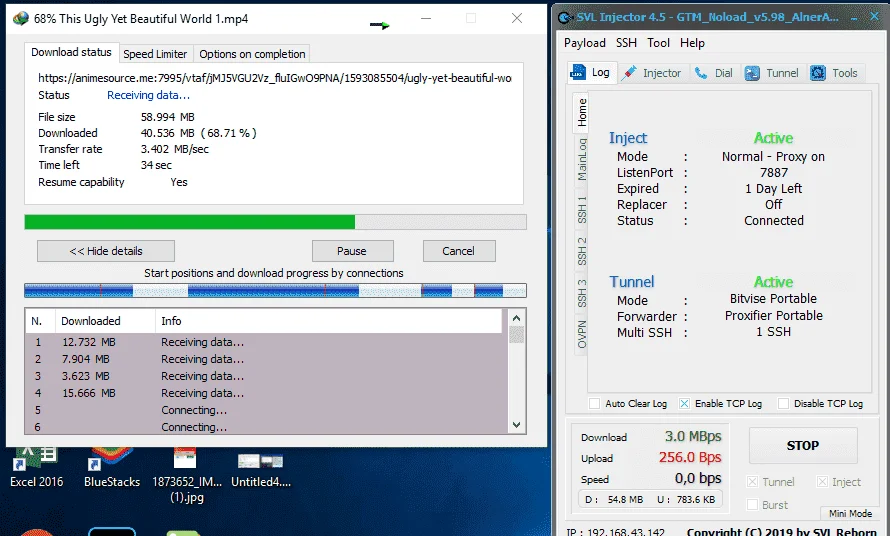Viewport: 890px width, 536px height.
Task: Toggle the Tunnel checkbox near STOP
Action: 752,481
